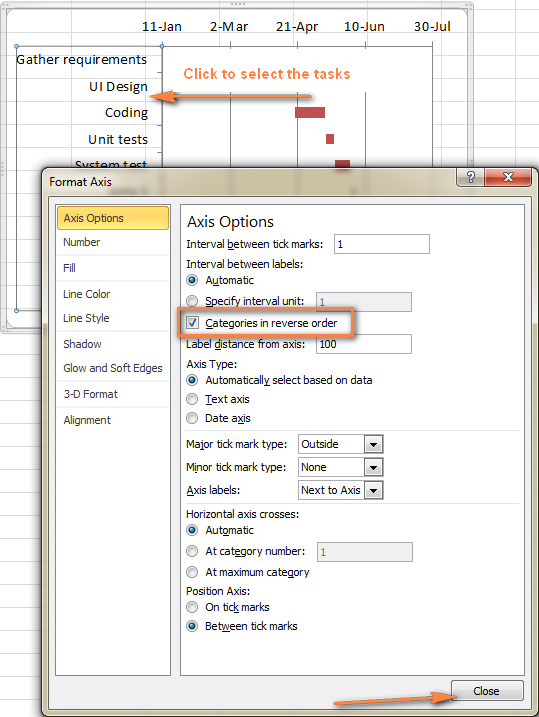
Task: Select Specify interval unit radio button
Action: [x=192, y=301]
